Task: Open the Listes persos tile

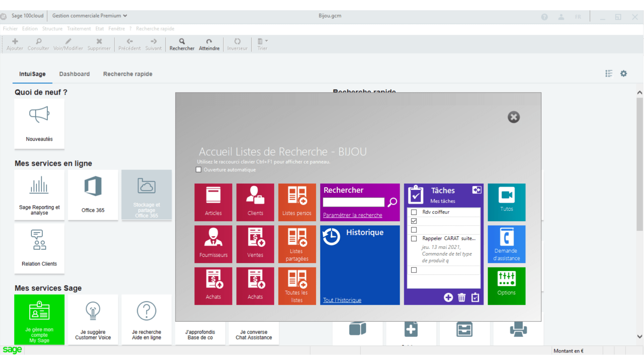Action: tap(297, 202)
